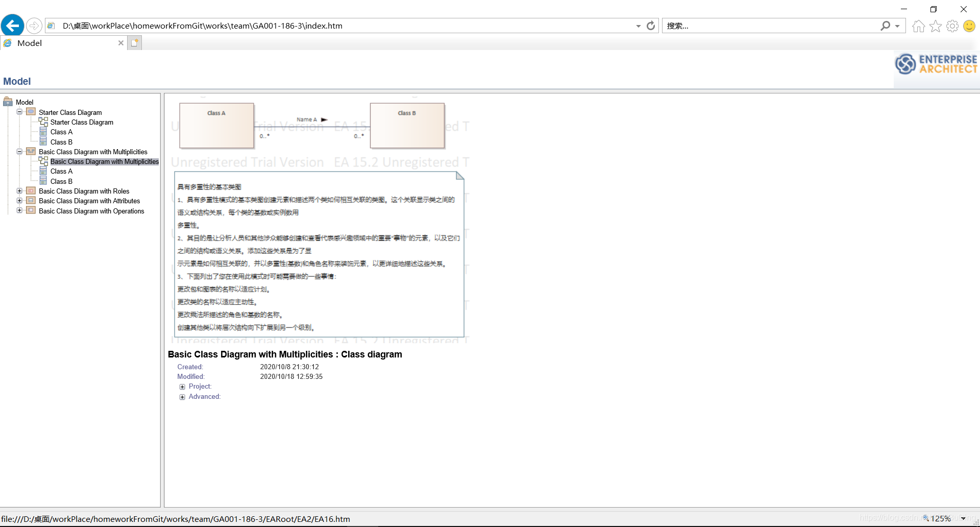Expand the Advanced details section
The width and height of the screenshot is (980, 527).
182,397
